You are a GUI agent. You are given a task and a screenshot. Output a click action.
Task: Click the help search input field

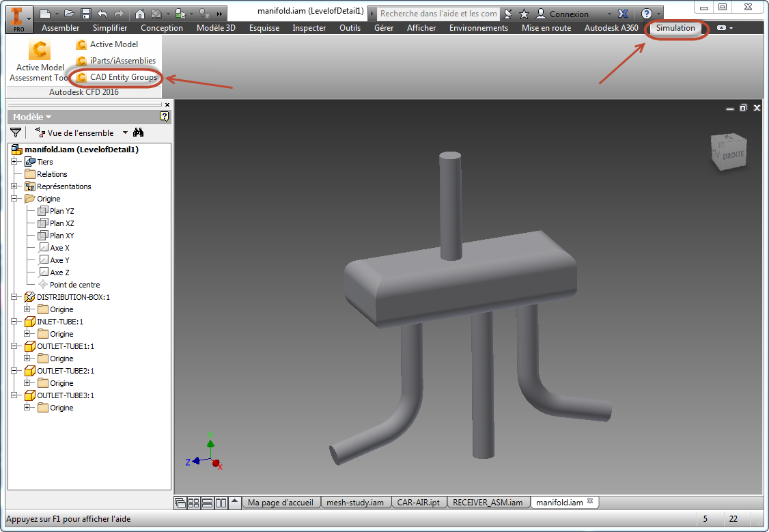pos(438,14)
